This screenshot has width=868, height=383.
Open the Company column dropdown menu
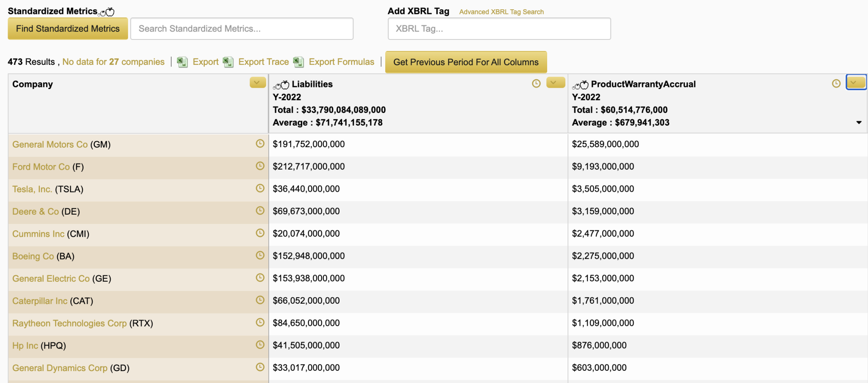pos(258,83)
